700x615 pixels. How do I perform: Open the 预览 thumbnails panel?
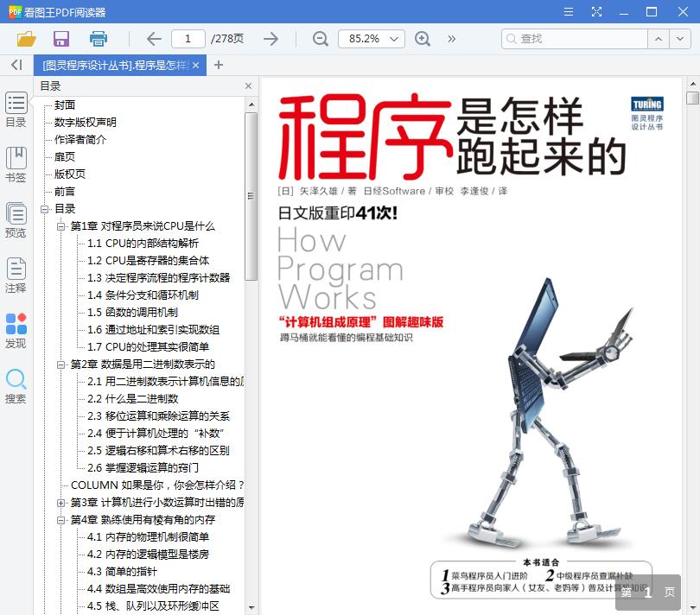click(16, 220)
